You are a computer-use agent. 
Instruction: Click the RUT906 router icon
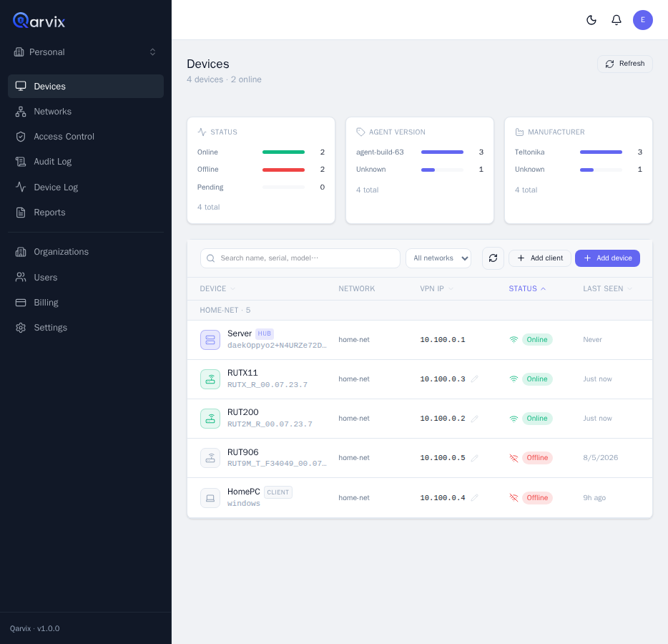(x=210, y=458)
